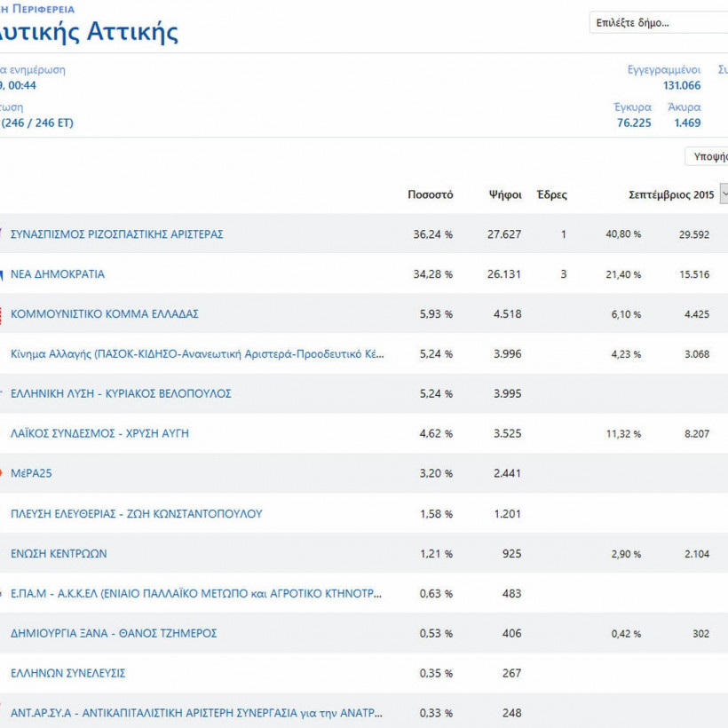728x728 pixels.
Task: Select ΔΗΜΙΟΥΡΓΙΑ ΞΑΝΑ - ΘΑΝΟΣ ΤΖΗΜΕΡΟΣ link
Action: 114,633
